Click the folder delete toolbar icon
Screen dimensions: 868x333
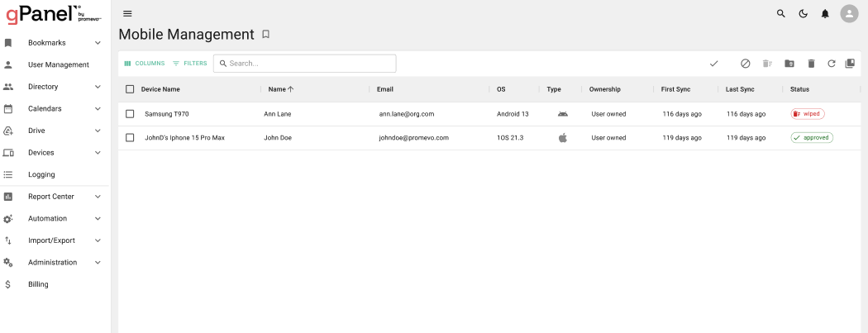tap(789, 64)
